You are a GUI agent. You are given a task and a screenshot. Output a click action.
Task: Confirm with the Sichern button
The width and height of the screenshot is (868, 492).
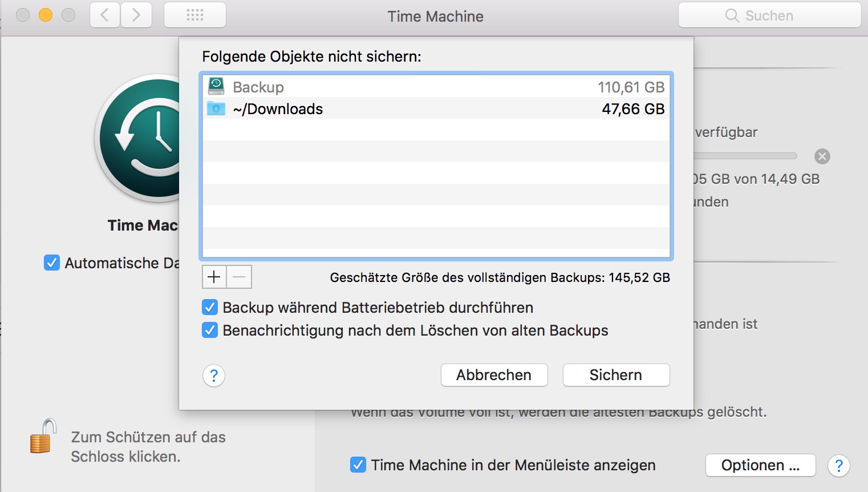[616, 375]
